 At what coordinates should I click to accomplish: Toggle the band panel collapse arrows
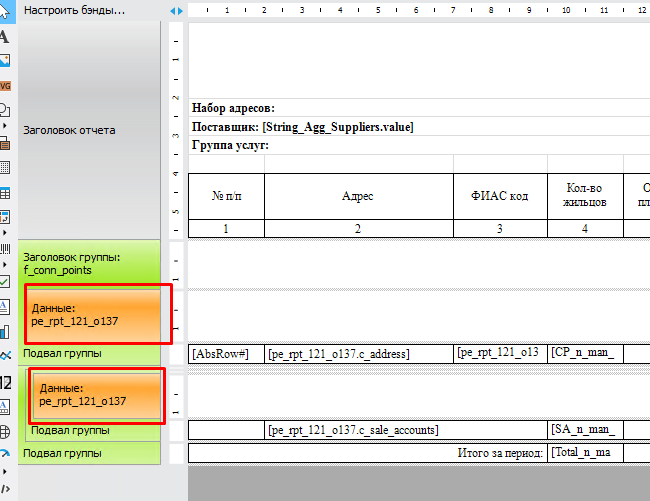coord(176,11)
